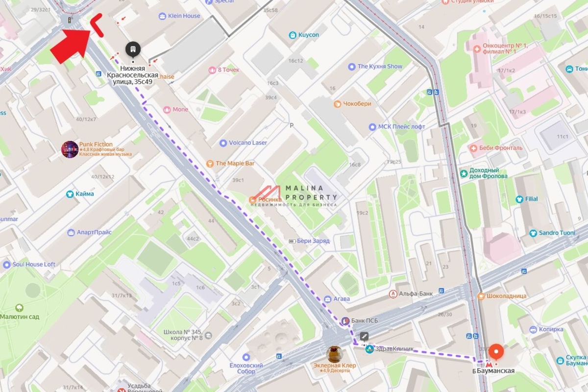Click the ЗдравКлиник marker
Screen dimensions: 588x392
pos(369,349)
